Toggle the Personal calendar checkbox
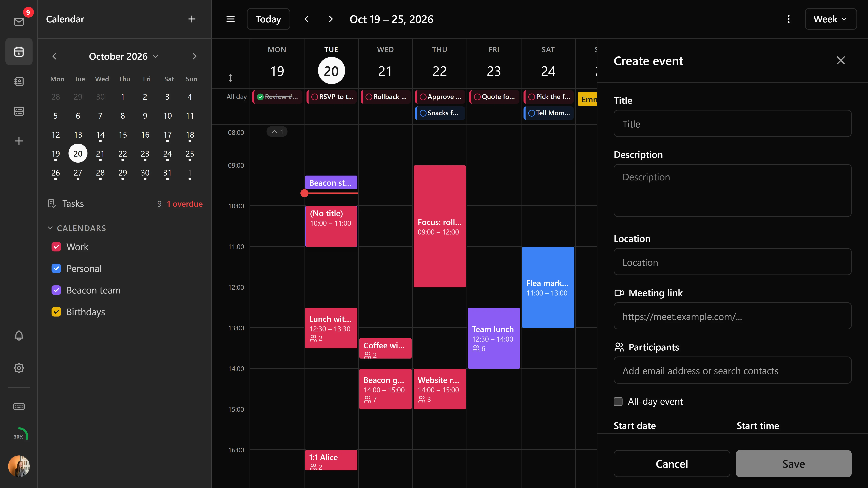Viewport: 868px width, 488px height. pyautogui.click(x=56, y=268)
